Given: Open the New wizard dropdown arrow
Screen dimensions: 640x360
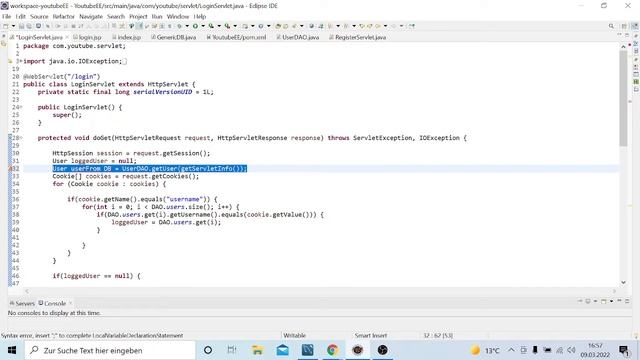Looking at the screenshot, I should point(13,26).
